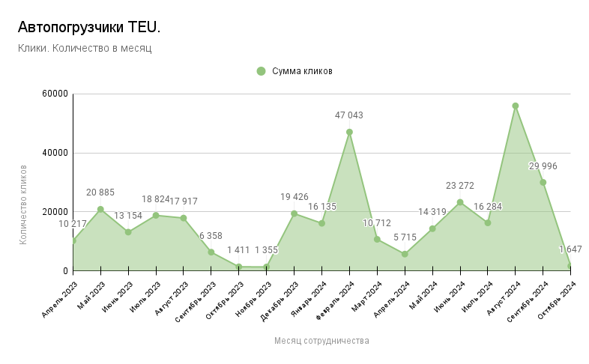Select the September 2024 data point
The width and height of the screenshot is (589, 364).
click(x=543, y=182)
